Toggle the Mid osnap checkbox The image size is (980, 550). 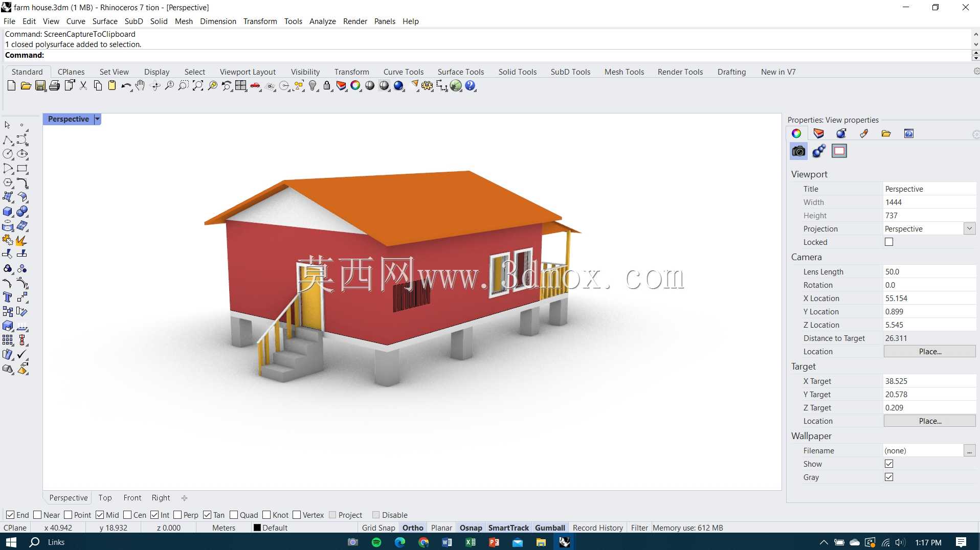100,515
